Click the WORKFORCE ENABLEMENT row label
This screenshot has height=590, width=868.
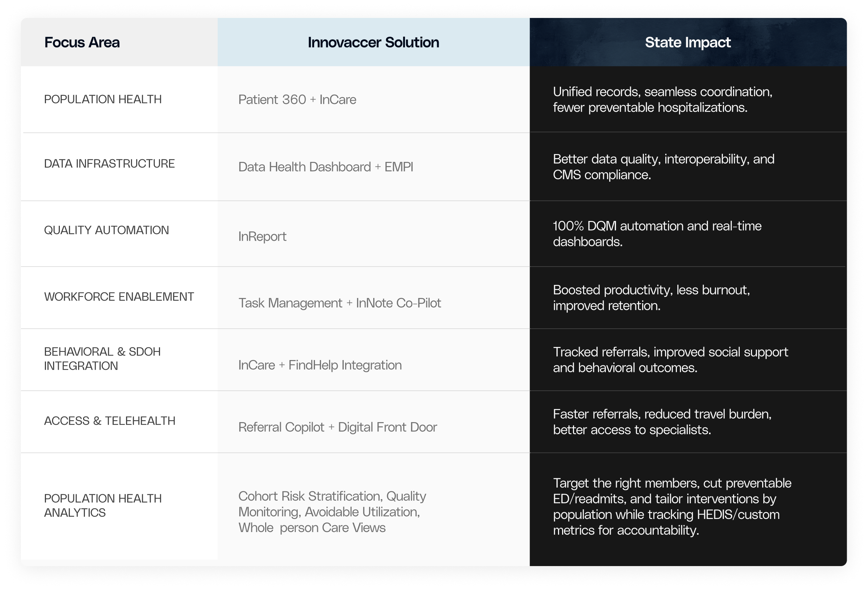click(x=119, y=296)
